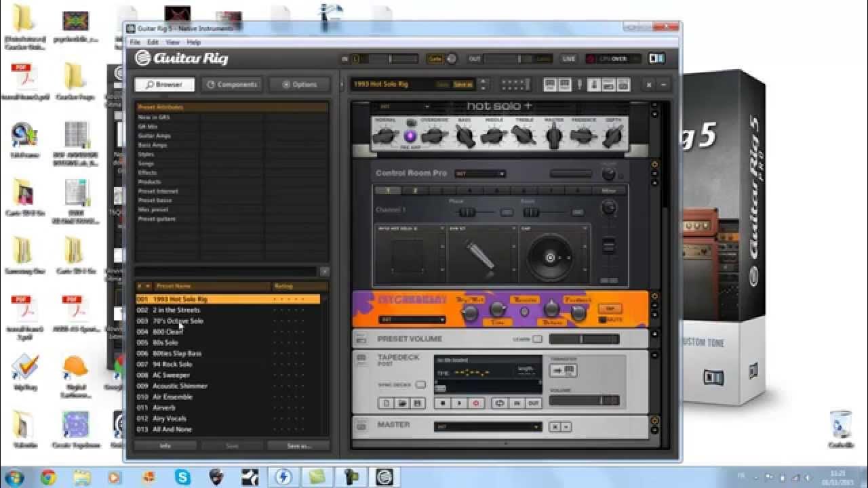Click the minimize rack dash icon
This screenshot has height=488, width=868.
[663, 85]
